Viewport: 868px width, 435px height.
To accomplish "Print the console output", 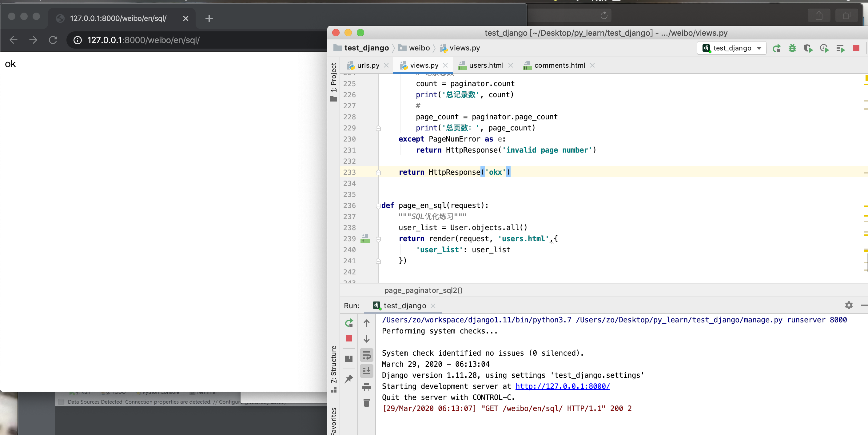I will (367, 387).
